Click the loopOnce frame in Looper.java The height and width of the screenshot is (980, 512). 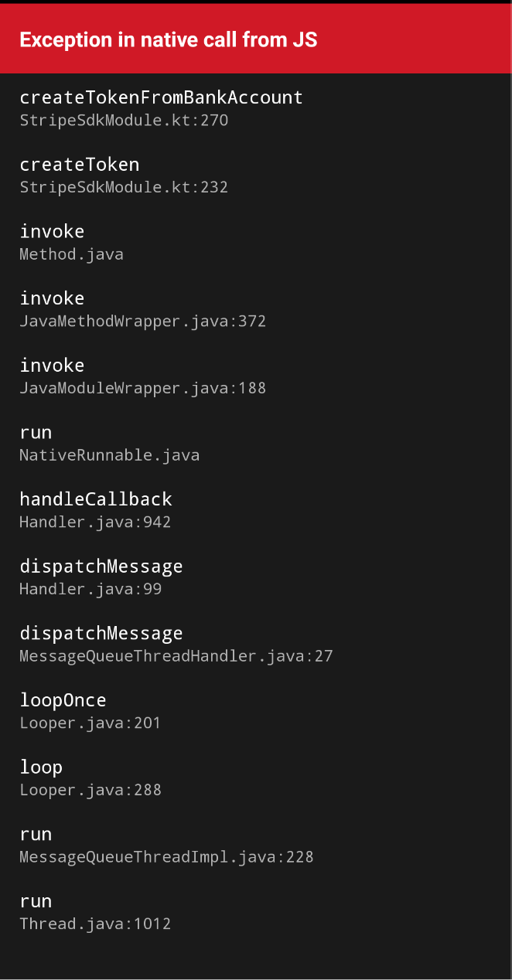(63, 700)
